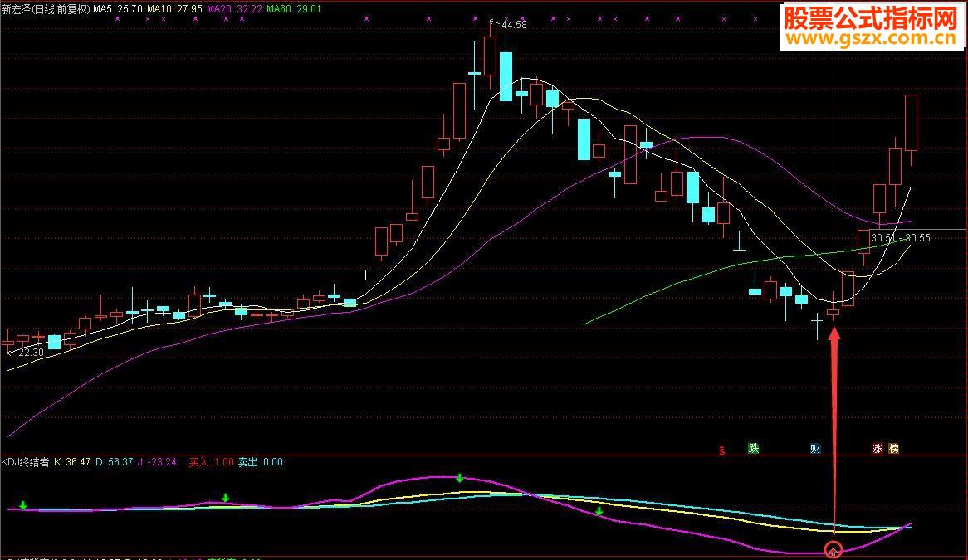The image size is (968, 560).
Task: Open the green 跌 event marker
Action: point(754,448)
